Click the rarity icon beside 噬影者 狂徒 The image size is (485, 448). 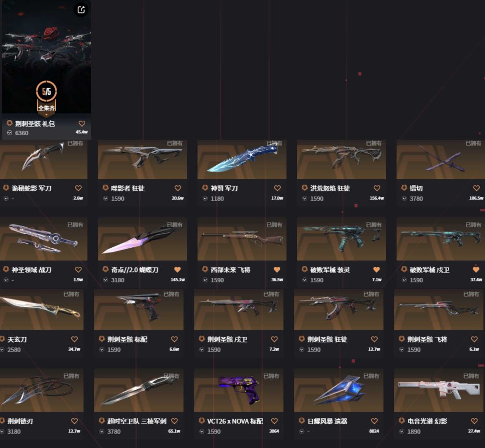click(106, 188)
